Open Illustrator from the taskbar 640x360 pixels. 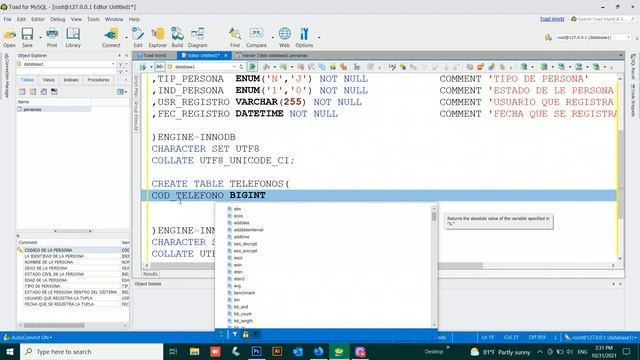point(277,351)
